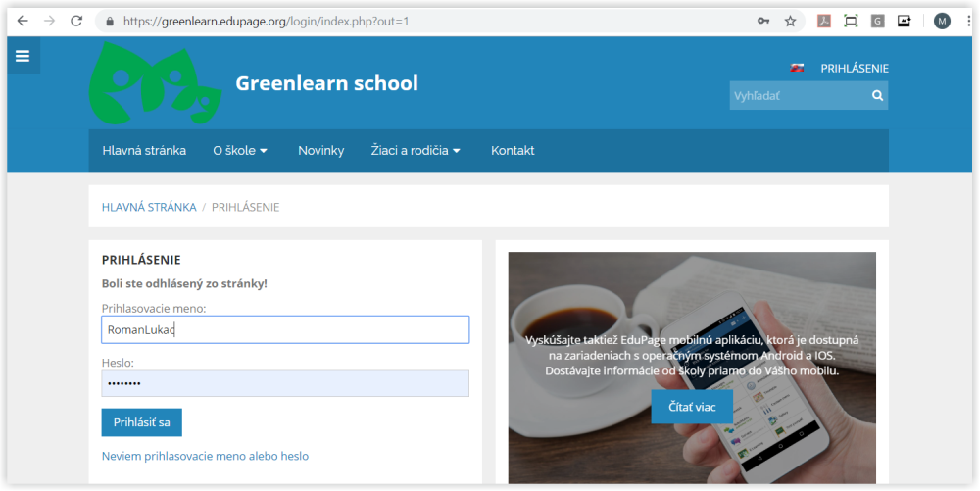Viewport: 980px width, 491px height.
Task: Go back using the browser back arrow
Action: pyautogui.click(x=23, y=21)
